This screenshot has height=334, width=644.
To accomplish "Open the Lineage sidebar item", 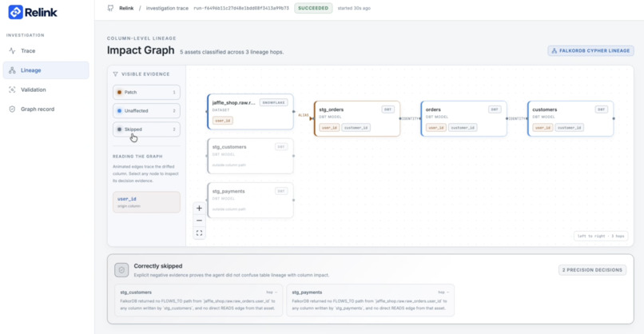I will [46, 70].
